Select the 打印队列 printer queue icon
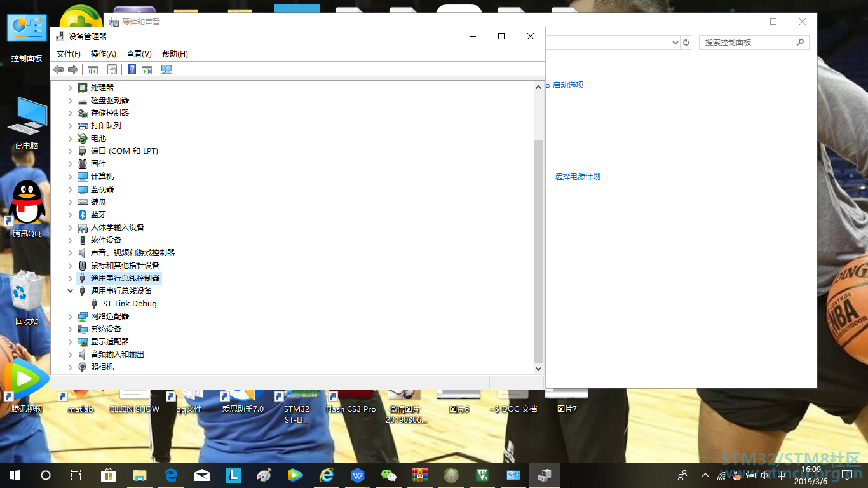The image size is (868, 488). [x=82, y=126]
